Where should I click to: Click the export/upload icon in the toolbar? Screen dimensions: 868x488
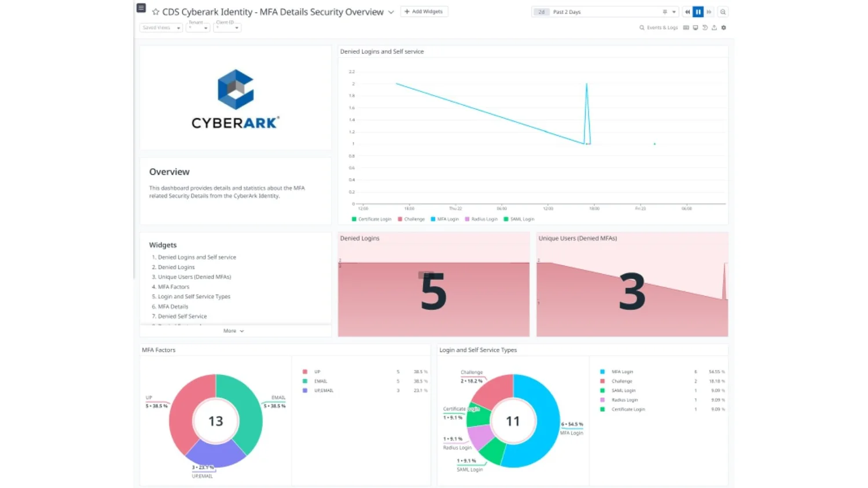pyautogui.click(x=714, y=27)
